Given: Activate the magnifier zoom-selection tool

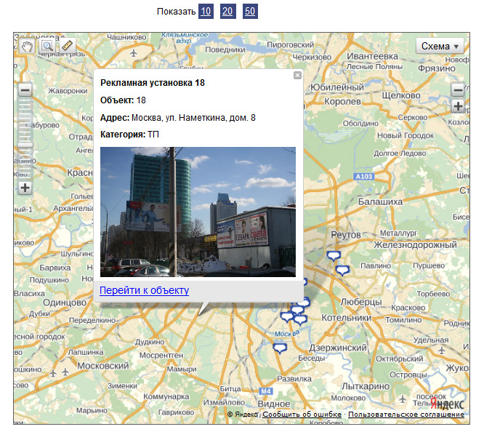Looking at the screenshot, I should [x=47, y=47].
